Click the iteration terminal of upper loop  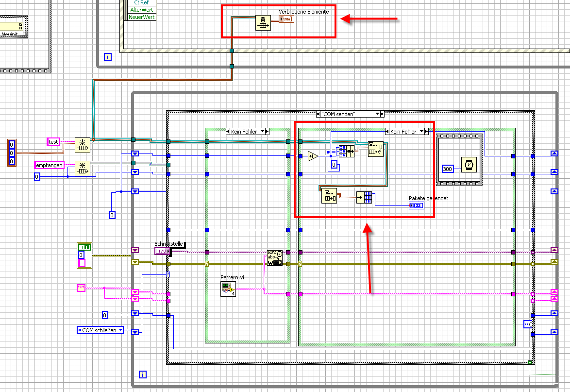(x=108, y=57)
